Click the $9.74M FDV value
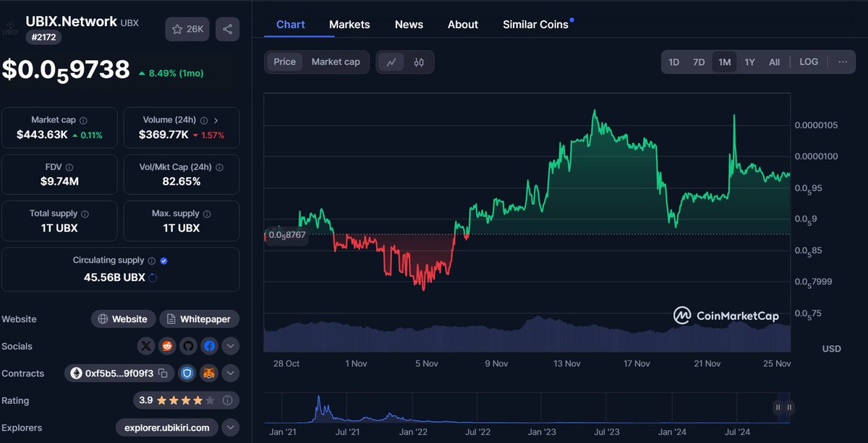The width and height of the screenshot is (868, 443). tap(59, 181)
